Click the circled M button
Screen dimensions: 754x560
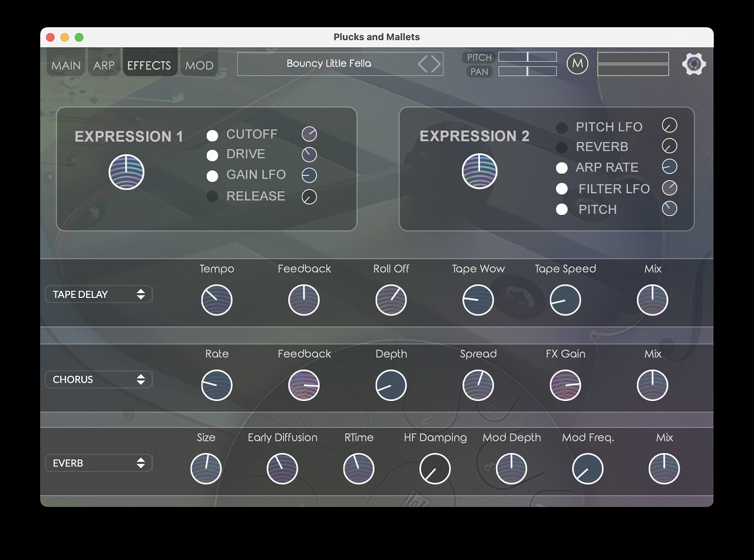click(x=577, y=64)
